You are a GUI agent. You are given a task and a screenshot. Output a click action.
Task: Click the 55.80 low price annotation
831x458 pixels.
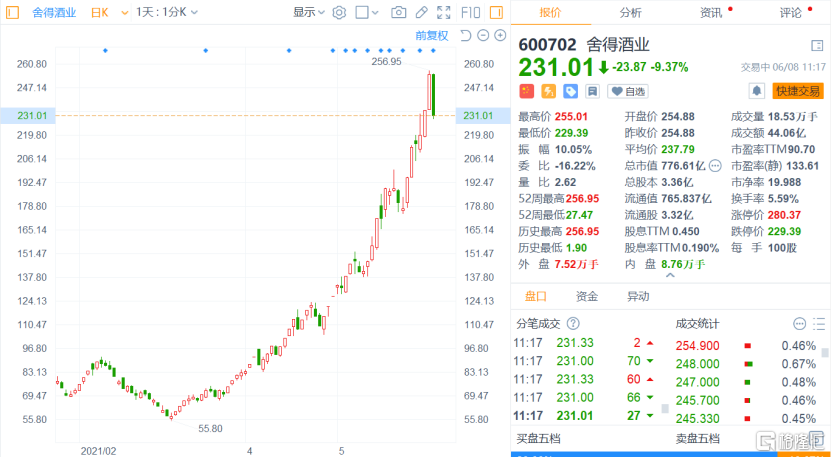[210, 428]
